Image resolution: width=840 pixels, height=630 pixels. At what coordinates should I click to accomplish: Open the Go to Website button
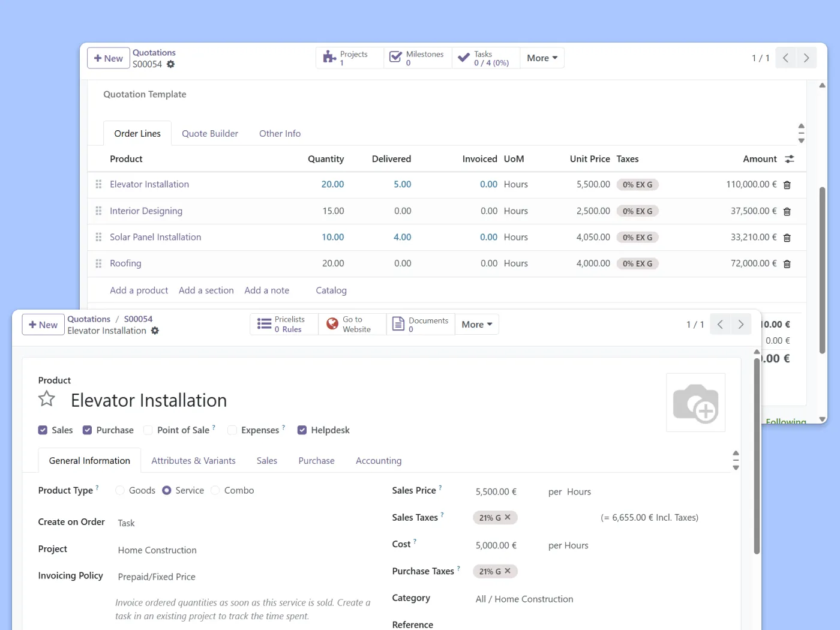(x=352, y=325)
